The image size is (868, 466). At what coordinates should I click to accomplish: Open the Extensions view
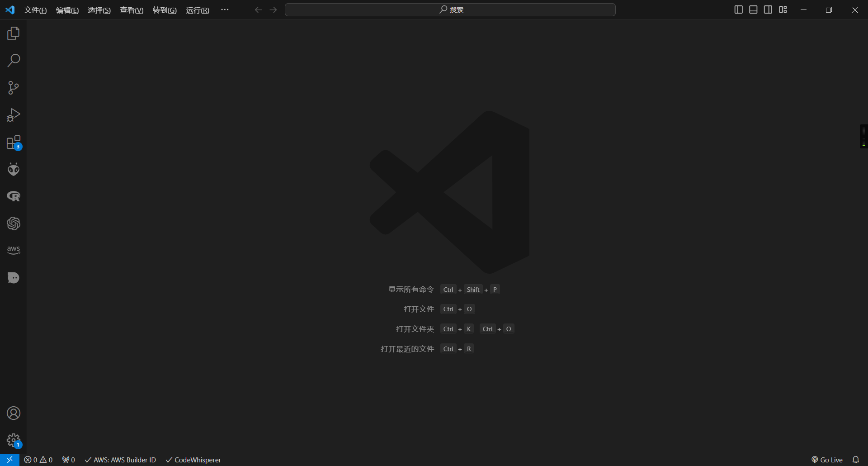(x=14, y=143)
